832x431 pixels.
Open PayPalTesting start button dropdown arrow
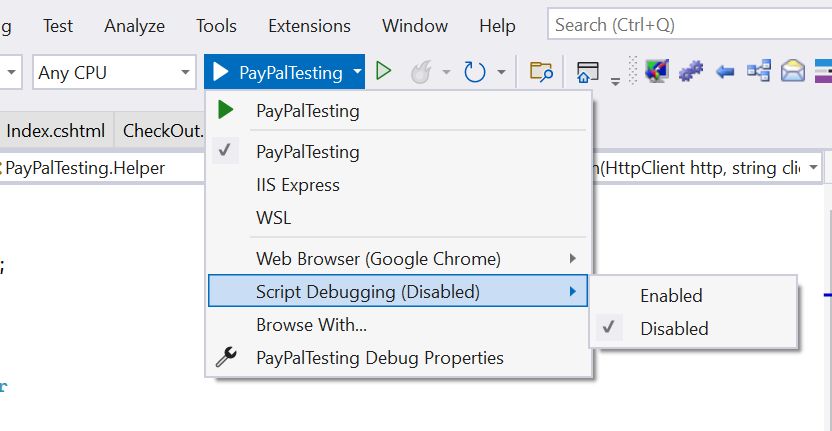point(357,72)
